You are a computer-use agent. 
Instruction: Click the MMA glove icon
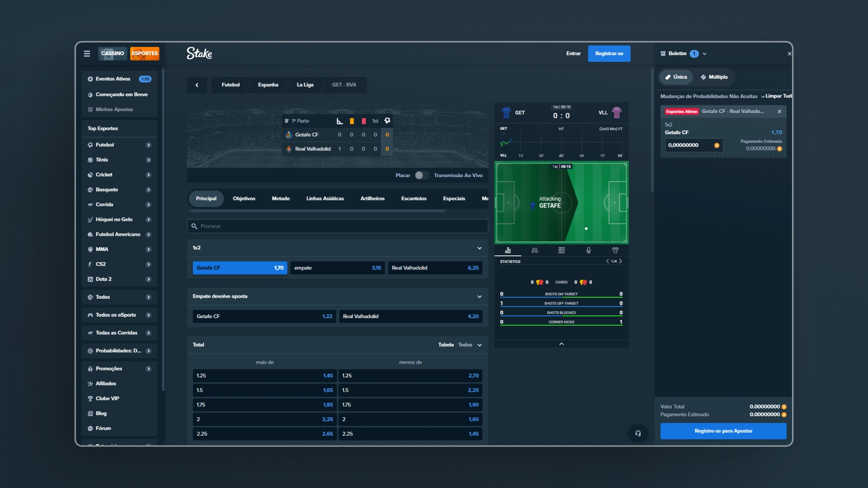[90, 249]
